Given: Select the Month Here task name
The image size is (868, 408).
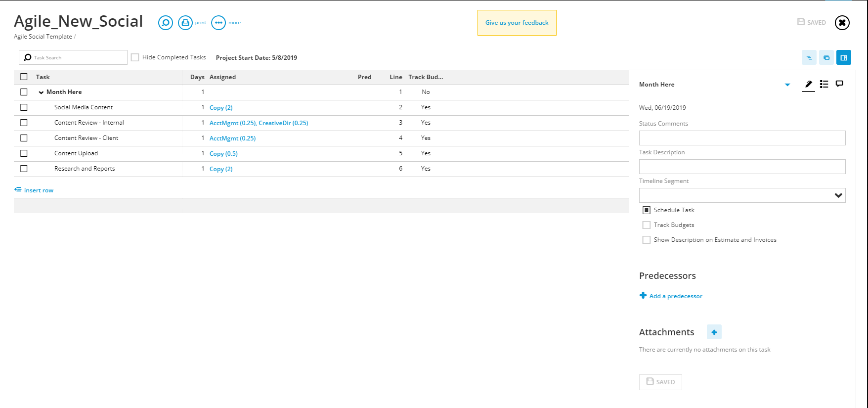Looking at the screenshot, I should point(64,92).
